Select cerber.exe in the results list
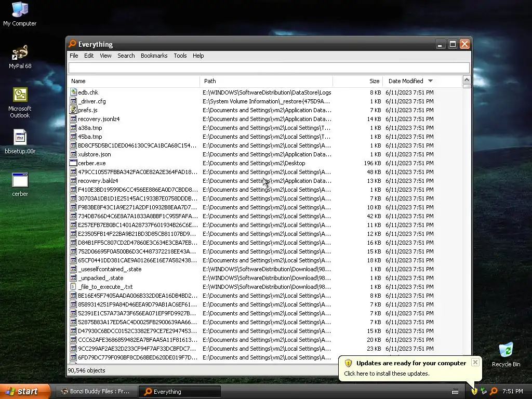 point(92,163)
